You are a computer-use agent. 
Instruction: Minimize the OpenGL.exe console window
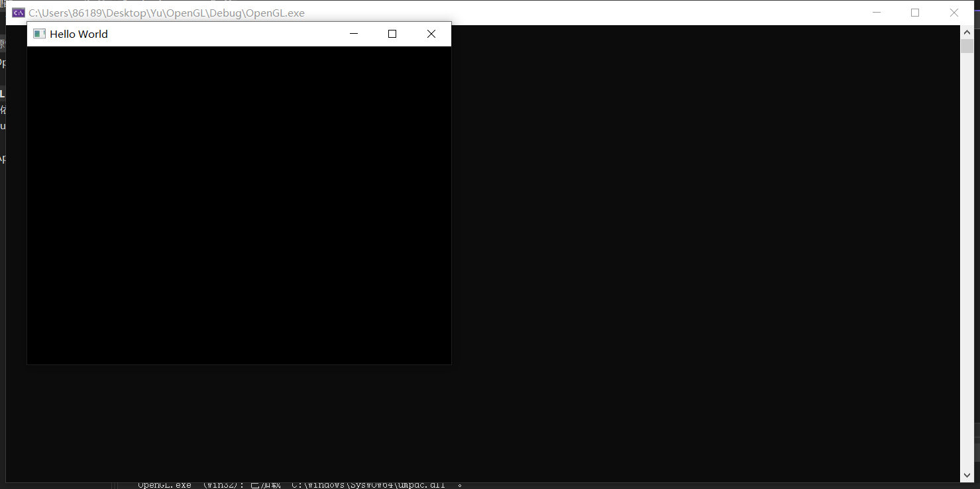tap(877, 13)
